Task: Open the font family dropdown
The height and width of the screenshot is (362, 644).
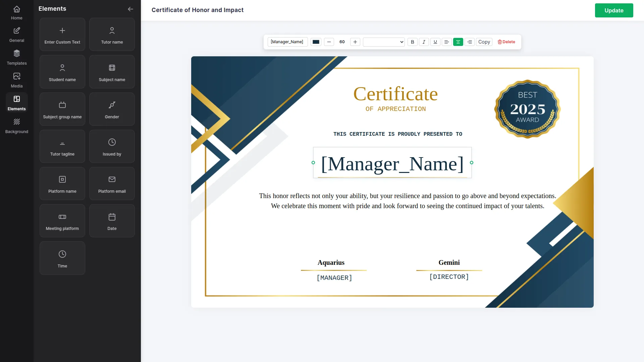Action: tap(383, 42)
